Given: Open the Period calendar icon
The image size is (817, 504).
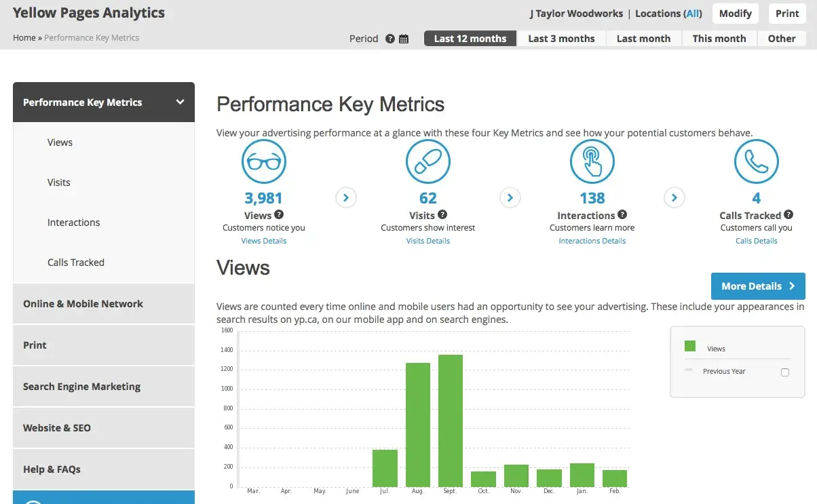Looking at the screenshot, I should click(x=404, y=39).
